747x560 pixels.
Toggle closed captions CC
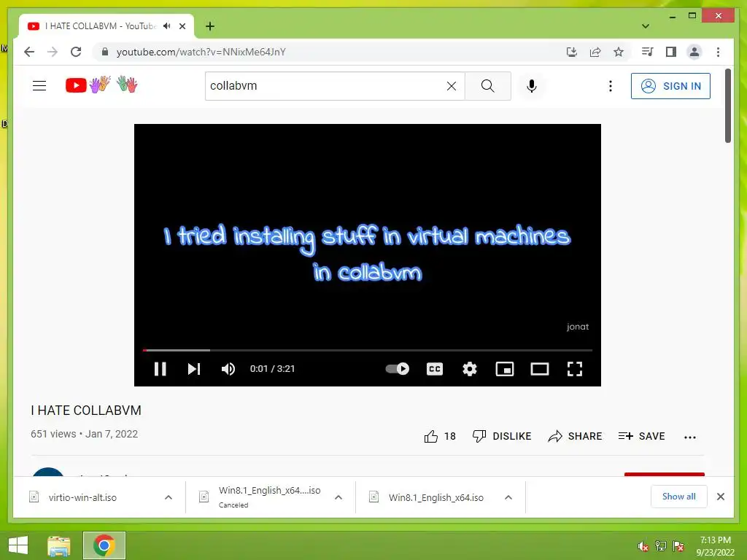pos(435,369)
